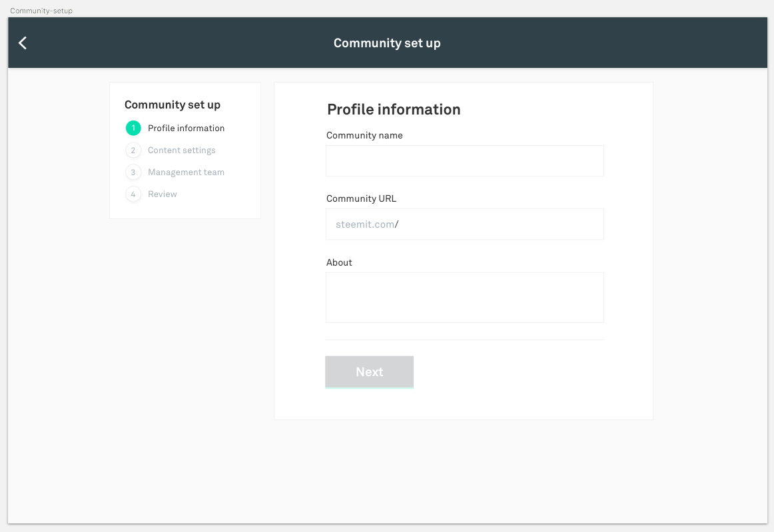Jump to the Review step
The height and width of the screenshot is (532, 774).
[x=163, y=194]
